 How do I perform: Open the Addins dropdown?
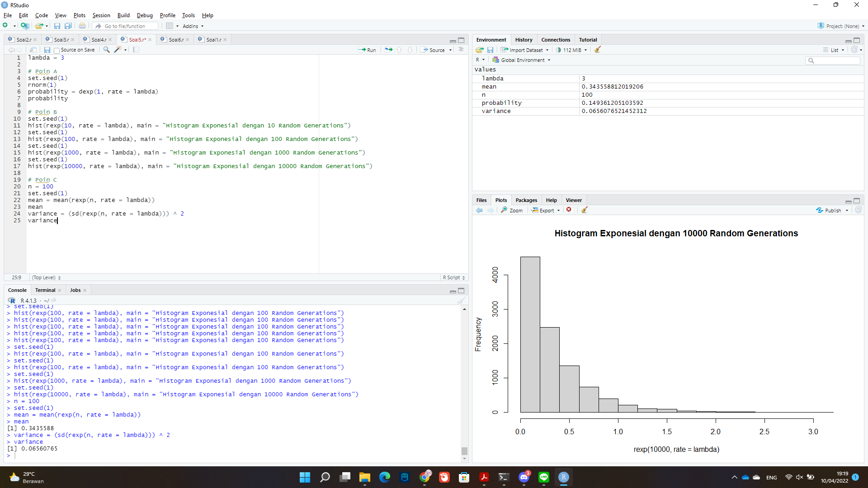[x=192, y=26]
